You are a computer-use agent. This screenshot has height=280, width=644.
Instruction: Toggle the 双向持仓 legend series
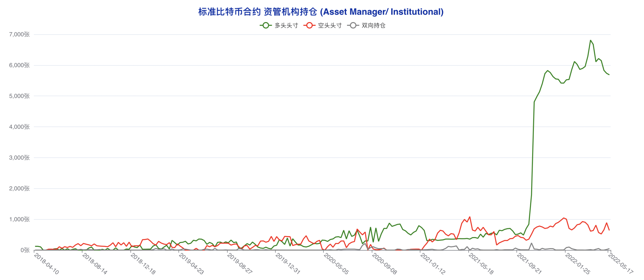366,25
